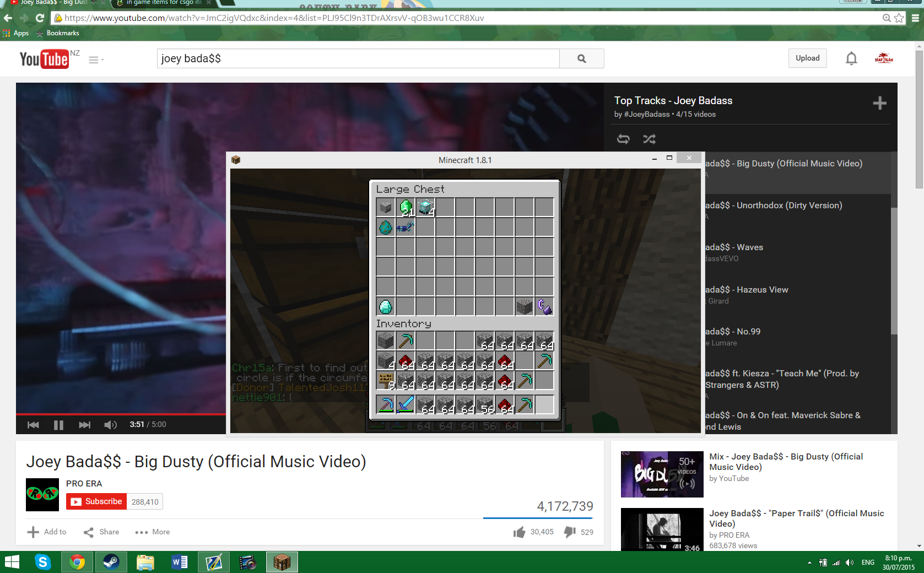Open File Explorer from the taskbar
Image resolution: width=924 pixels, height=573 pixels.
145,562
